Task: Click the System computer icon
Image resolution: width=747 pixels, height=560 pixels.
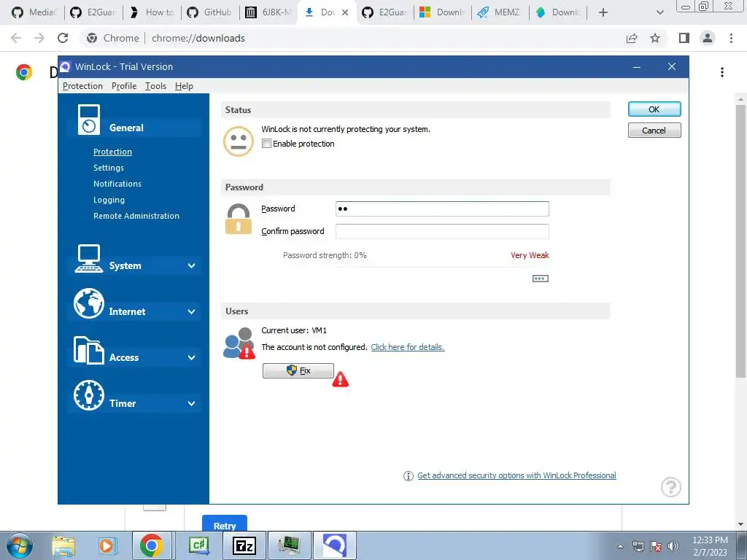Action: point(88,259)
